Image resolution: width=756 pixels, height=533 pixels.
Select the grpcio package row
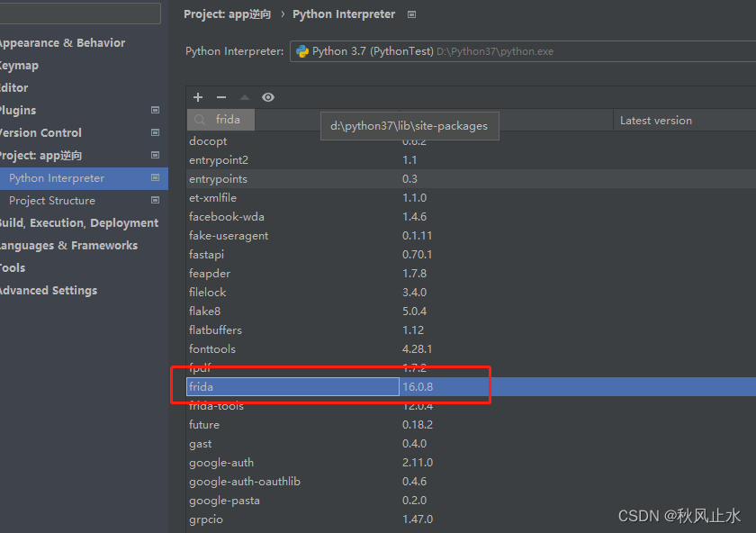[x=471, y=519]
